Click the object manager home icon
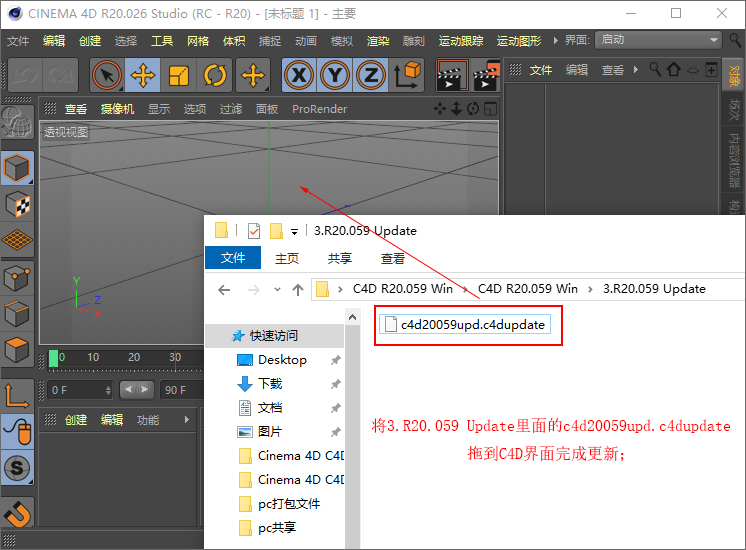This screenshot has width=746, height=550. click(x=673, y=69)
